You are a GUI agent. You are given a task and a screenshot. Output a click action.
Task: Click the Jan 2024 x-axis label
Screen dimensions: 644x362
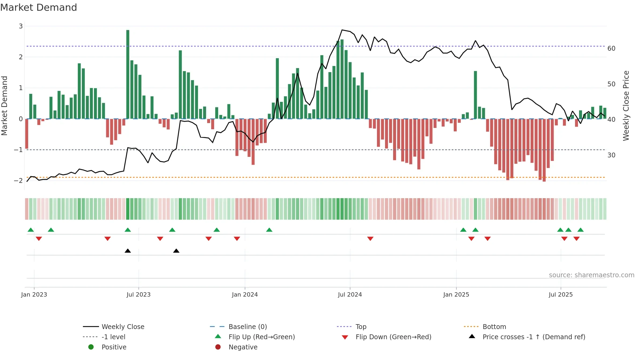[x=245, y=295]
